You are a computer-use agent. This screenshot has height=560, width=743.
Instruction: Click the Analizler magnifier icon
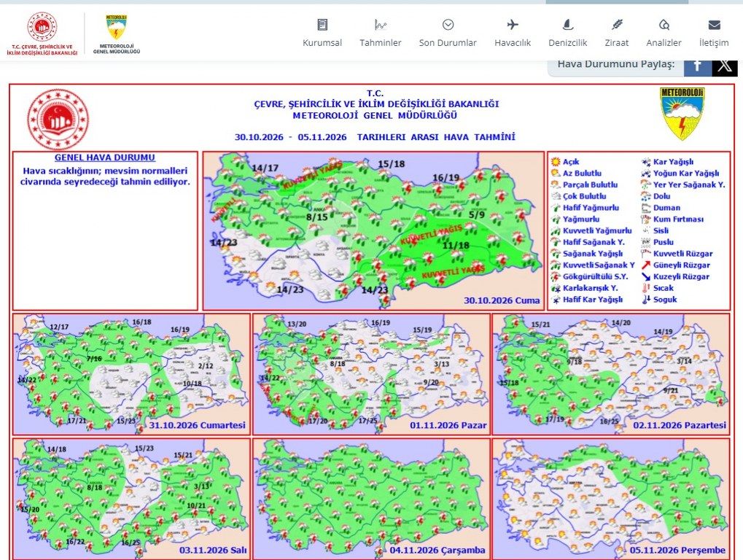coord(664,25)
